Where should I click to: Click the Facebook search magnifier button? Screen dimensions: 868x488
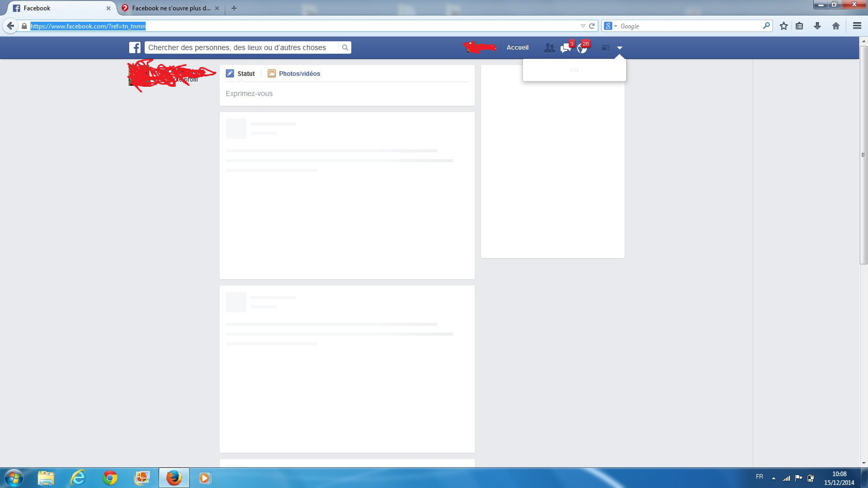point(345,48)
